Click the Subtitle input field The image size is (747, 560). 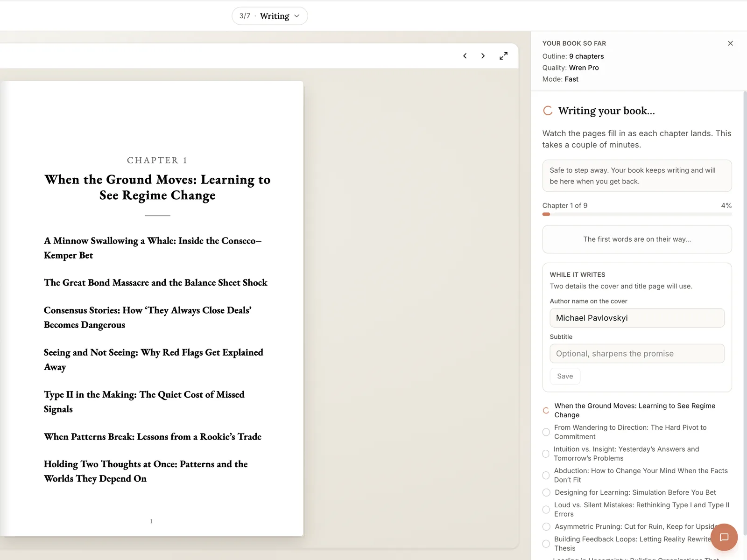coord(637,354)
